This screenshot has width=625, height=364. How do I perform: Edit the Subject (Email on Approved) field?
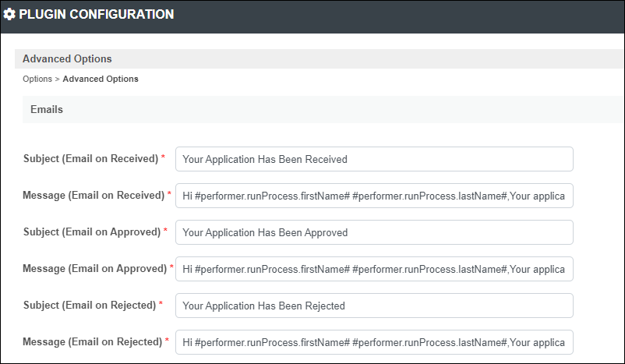[x=374, y=232]
